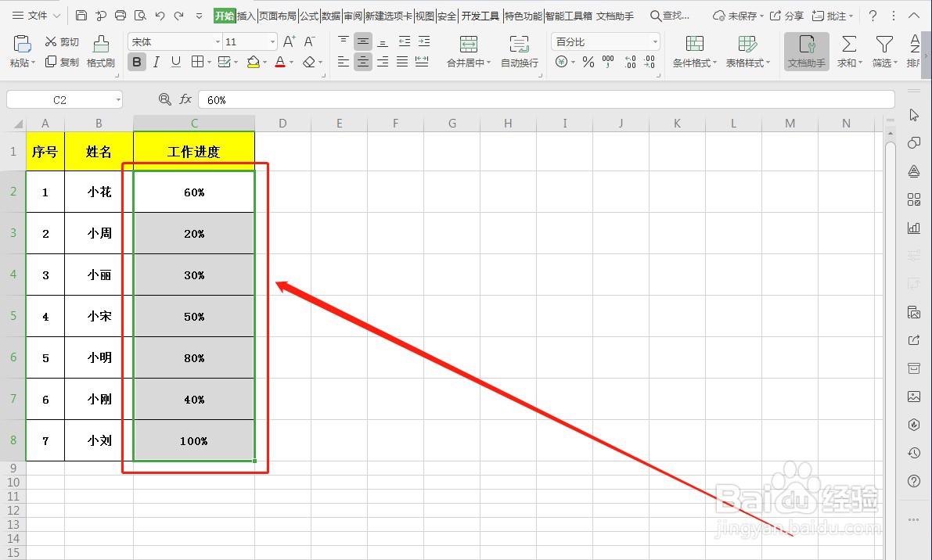The image size is (932, 560).
Task: Switch to the 视图 tab
Action: pos(424,16)
